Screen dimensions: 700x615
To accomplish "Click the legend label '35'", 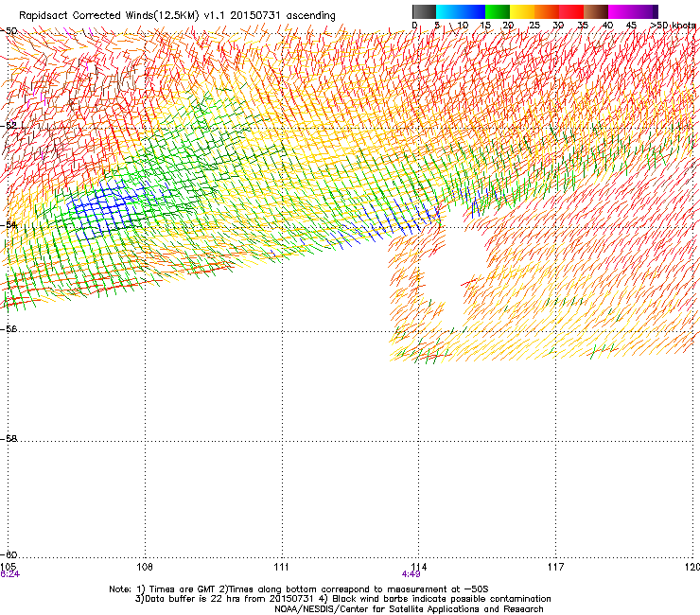I will tap(583, 25).
